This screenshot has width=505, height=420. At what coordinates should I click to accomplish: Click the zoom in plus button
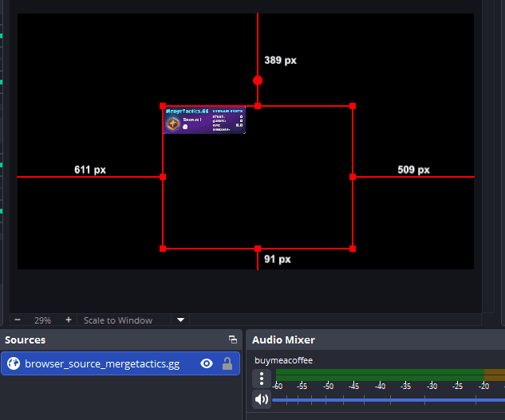coord(69,320)
